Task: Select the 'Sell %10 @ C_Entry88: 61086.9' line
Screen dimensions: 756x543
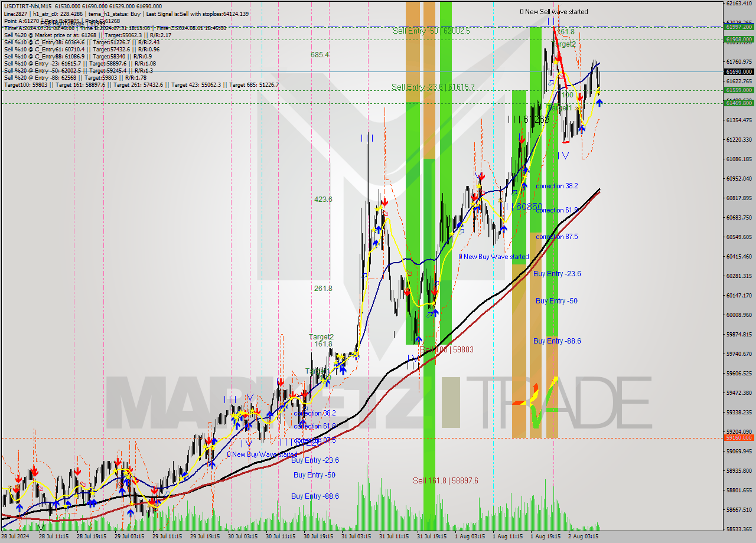Action: tap(78, 56)
